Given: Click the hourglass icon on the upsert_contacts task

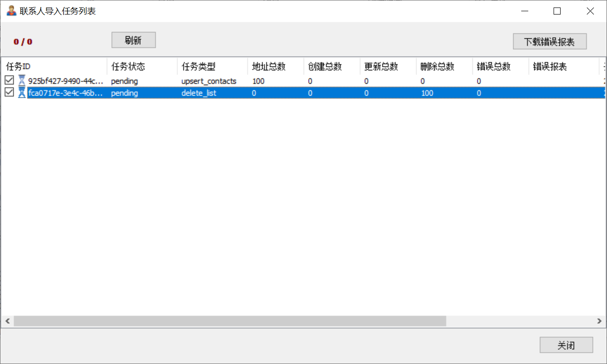Looking at the screenshot, I should (x=22, y=81).
